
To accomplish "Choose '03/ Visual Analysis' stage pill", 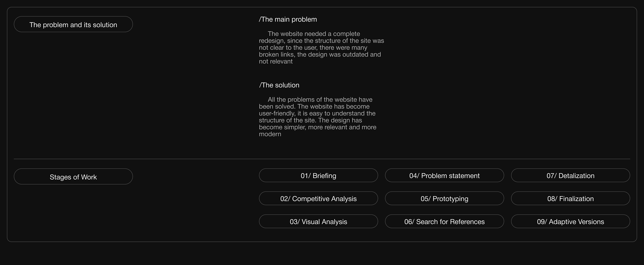I will coord(318,222).
